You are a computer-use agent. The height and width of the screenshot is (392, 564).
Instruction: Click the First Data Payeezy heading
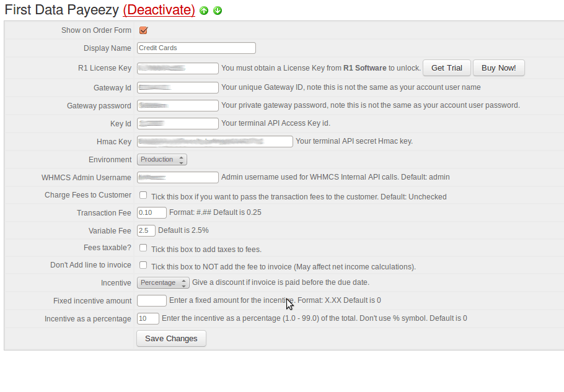(x=61, y=10)
